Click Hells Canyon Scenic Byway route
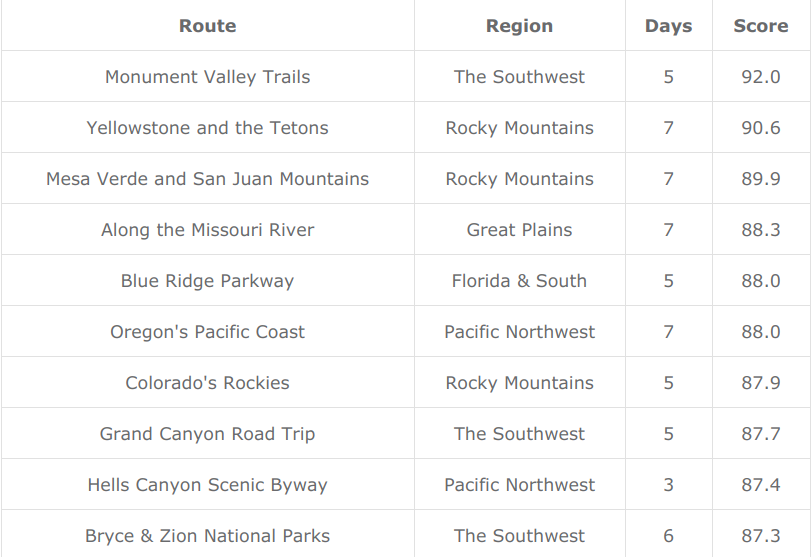The height and width of the screenshot is (557, 811). tap(207, 485)
